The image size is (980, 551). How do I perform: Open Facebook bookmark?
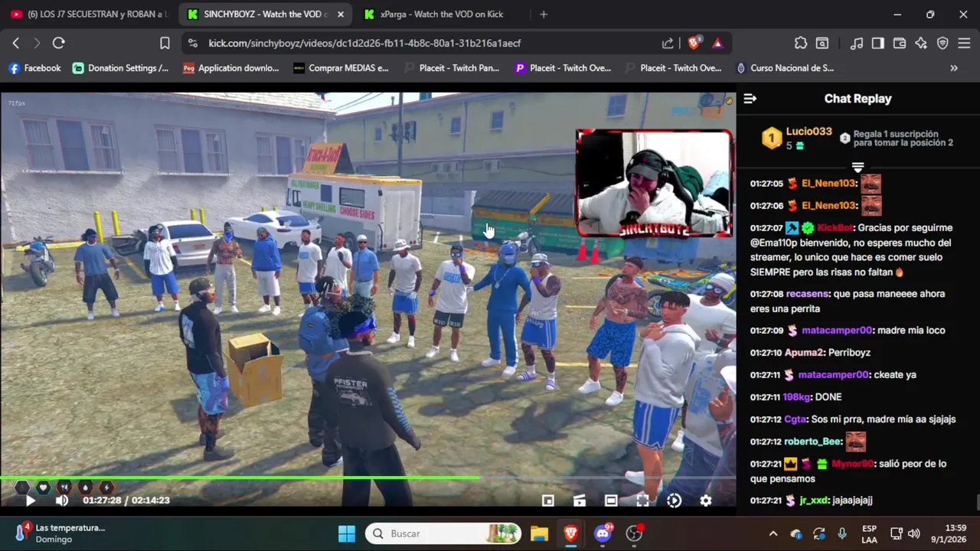34,68
